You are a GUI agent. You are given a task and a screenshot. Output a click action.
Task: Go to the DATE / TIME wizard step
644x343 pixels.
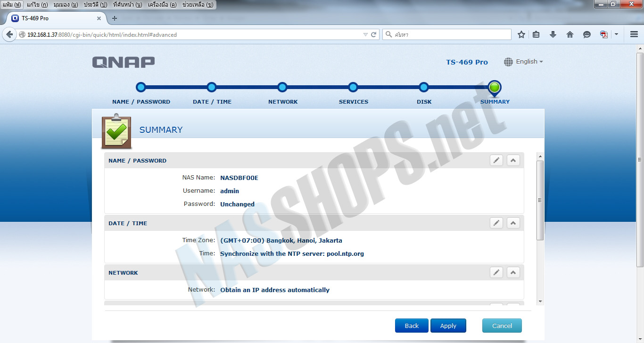point(212,87)
